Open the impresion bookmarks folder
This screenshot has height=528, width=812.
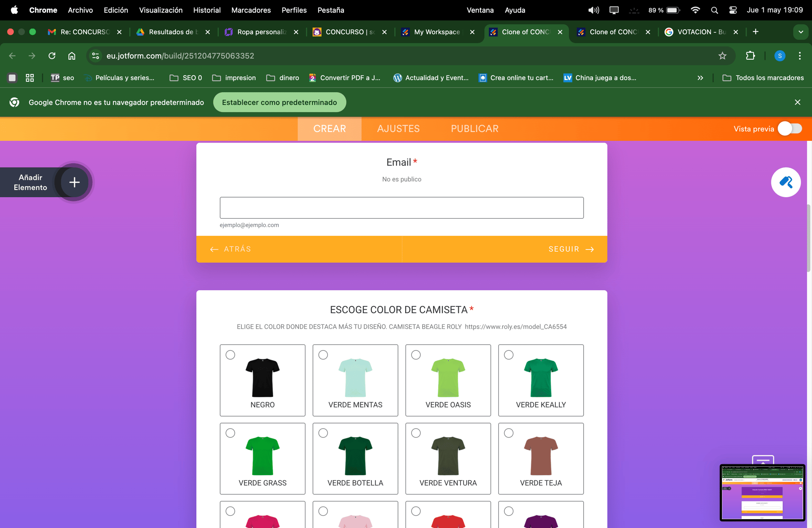click(x=234, y=78)
